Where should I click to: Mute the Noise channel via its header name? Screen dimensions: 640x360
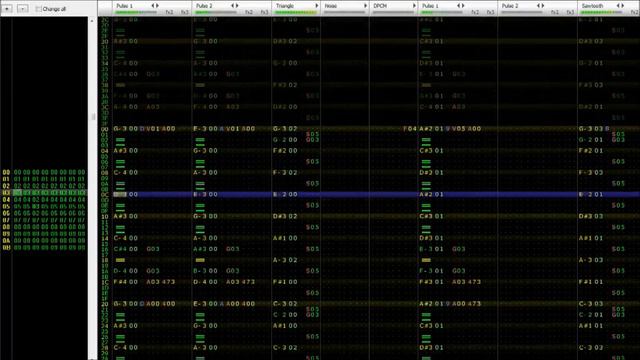coord(331,6)
